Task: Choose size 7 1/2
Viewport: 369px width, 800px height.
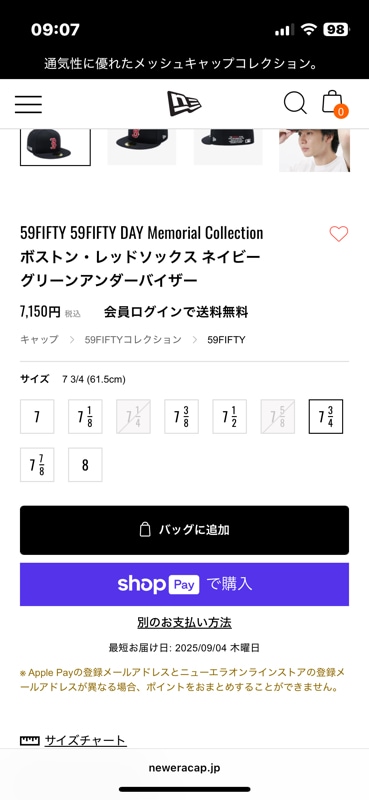Action: tap(230, 417)
